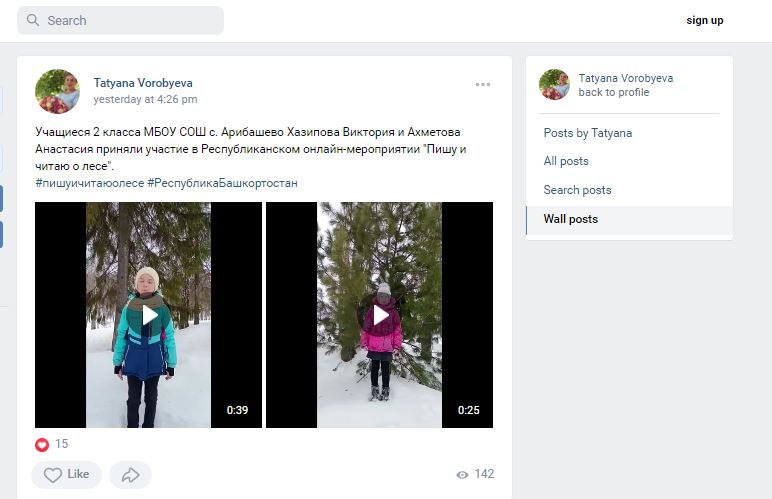Open Tatyana Vorobyeva's post avatar
Viewport: 772px width, 499px height.
[57, 91]
